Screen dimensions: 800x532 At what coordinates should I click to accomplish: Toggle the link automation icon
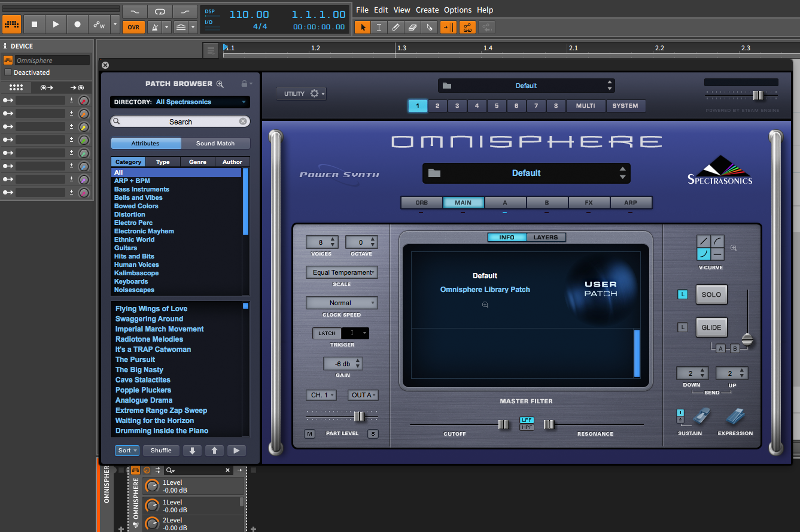[467, 27]
